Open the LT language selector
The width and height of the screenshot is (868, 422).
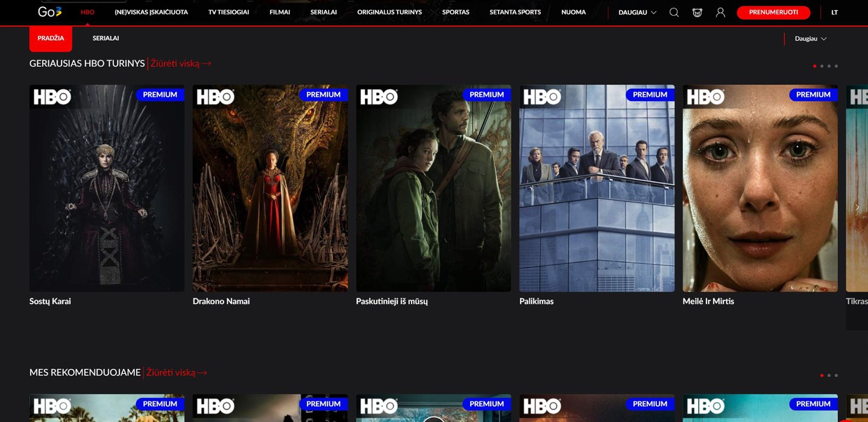[x=834, y=13]
